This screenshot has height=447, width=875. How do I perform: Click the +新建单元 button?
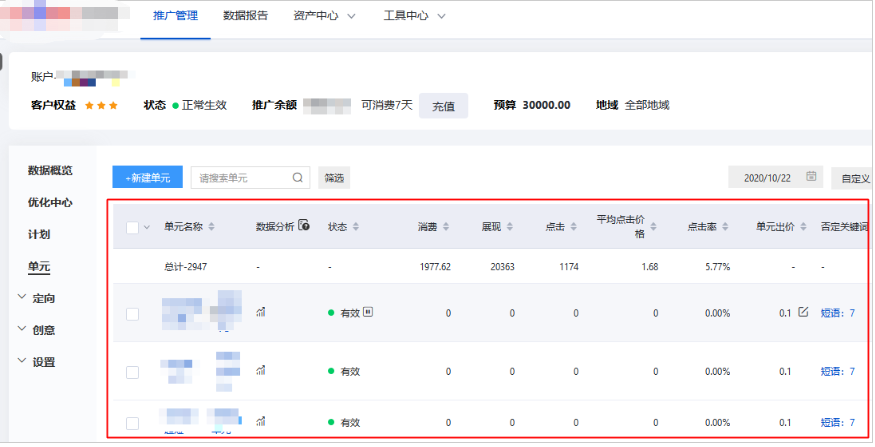(147, 177)
